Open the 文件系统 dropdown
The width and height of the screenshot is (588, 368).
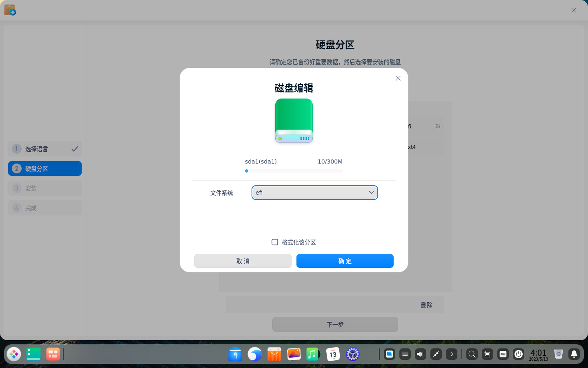pyautogui.click(x=314, y=193)
